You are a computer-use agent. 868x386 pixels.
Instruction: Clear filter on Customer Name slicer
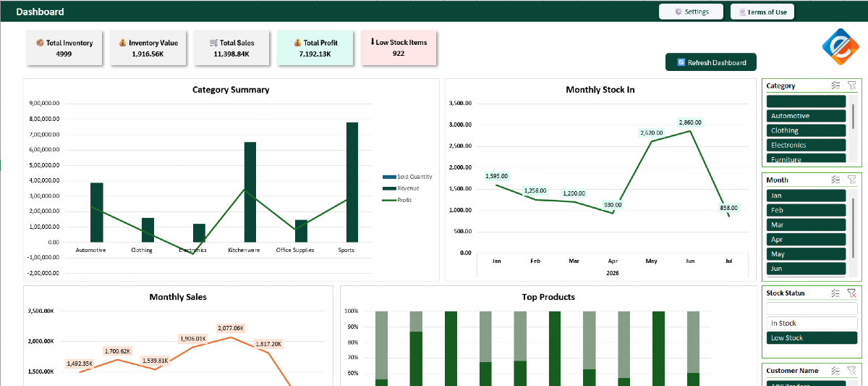pos(852,370)
